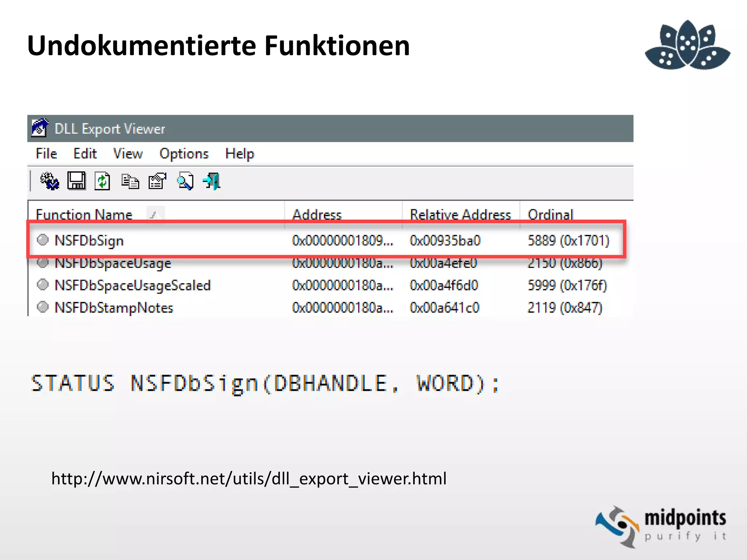Click relative address 0x00a641c0

coord(444,307)
